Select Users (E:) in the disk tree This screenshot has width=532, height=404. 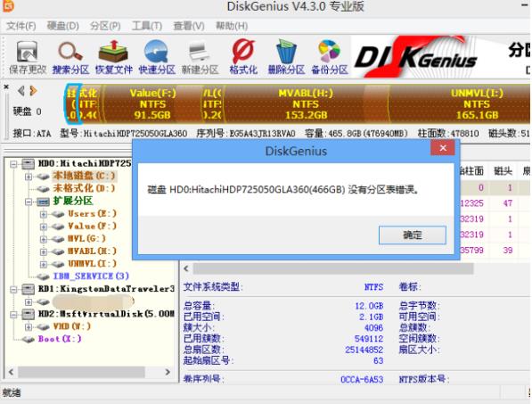[x=92, y=213]
